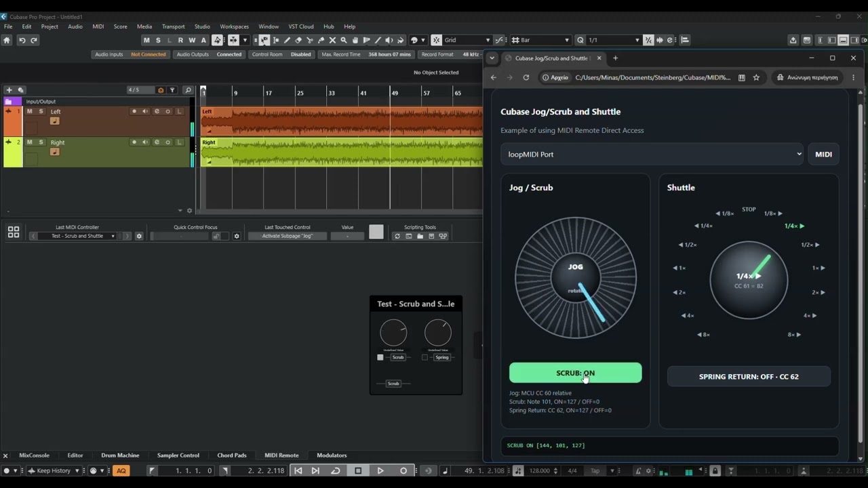868x488 pixels.
Task: Open the script folder icon
Action: 420,236
